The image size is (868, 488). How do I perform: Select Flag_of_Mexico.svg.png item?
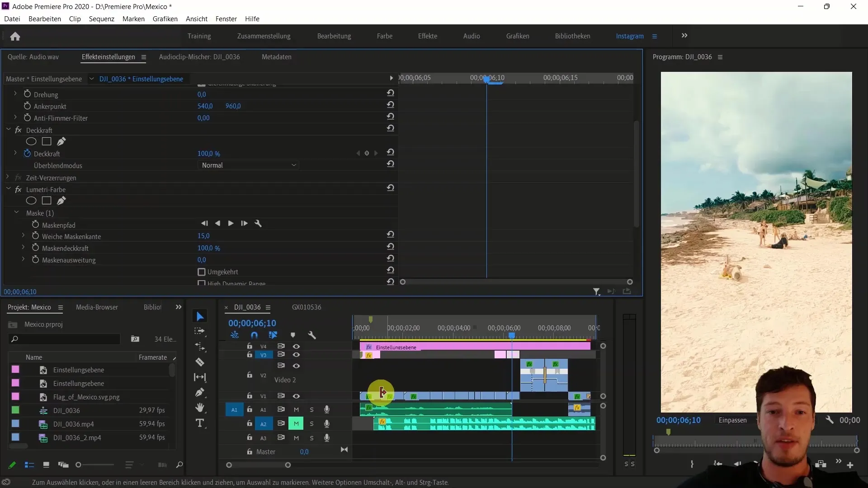[86, 397]
